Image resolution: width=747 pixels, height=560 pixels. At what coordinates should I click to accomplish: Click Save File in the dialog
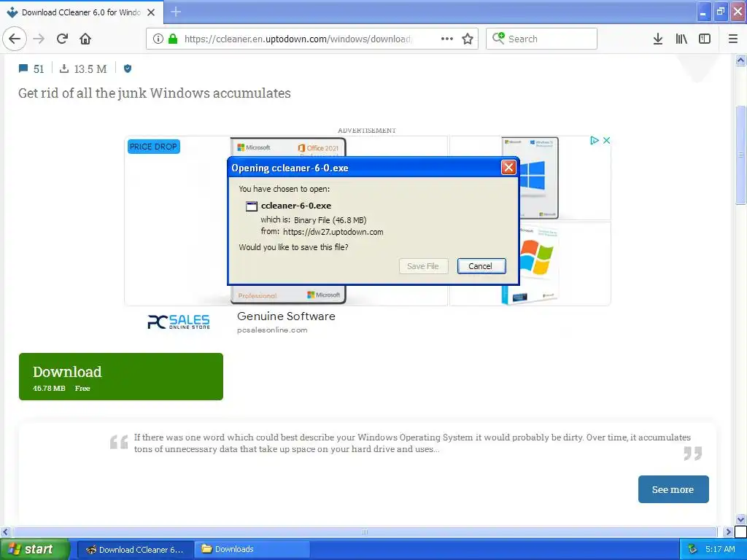[x=423, y=266]
